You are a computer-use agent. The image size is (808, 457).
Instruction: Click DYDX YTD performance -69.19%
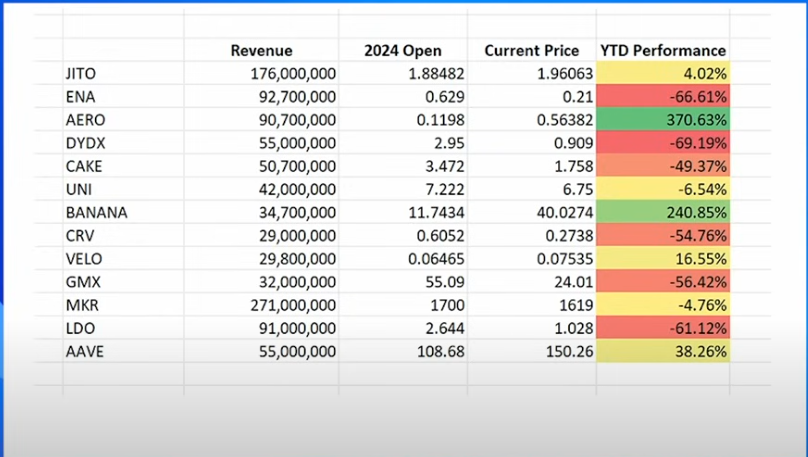663,143
